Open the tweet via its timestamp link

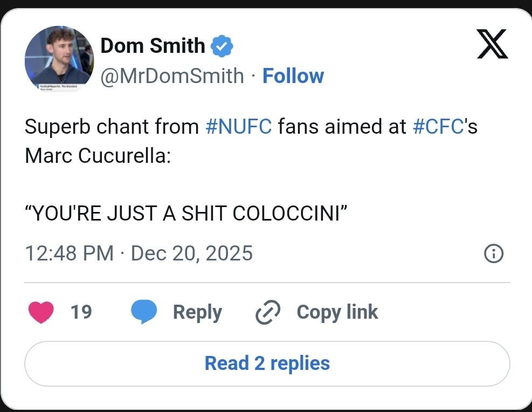pyautogui.click(x=139, y=253)
